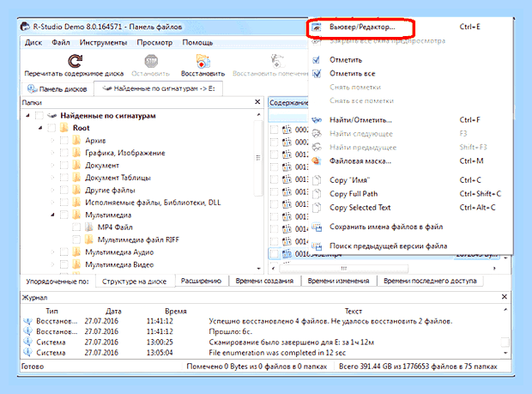Image resolution: width=532 pixels, height=394 pixels.
Task: Click the Отметить все checkmark icon
Action: [x=317, y=74]
